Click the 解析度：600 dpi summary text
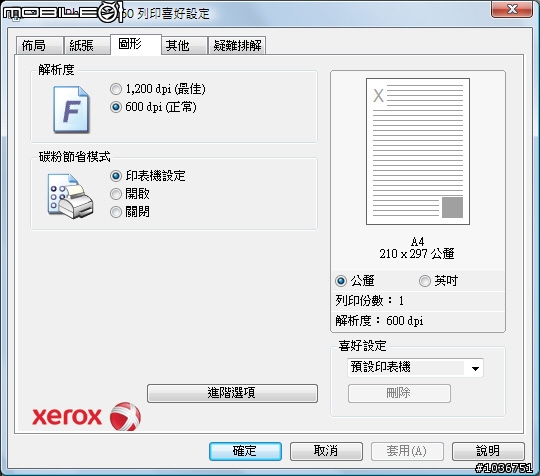This screenshot has height=476, width=540. 379,321
